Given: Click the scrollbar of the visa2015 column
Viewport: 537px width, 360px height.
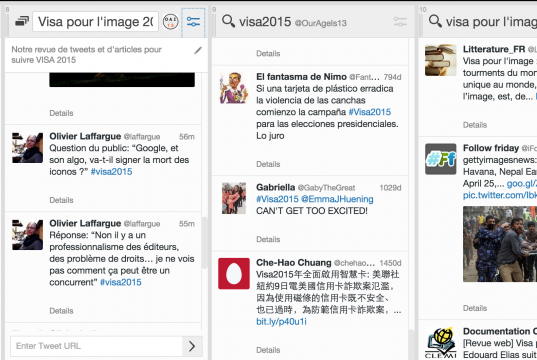Looking at the screenshot, I should 411,344.
